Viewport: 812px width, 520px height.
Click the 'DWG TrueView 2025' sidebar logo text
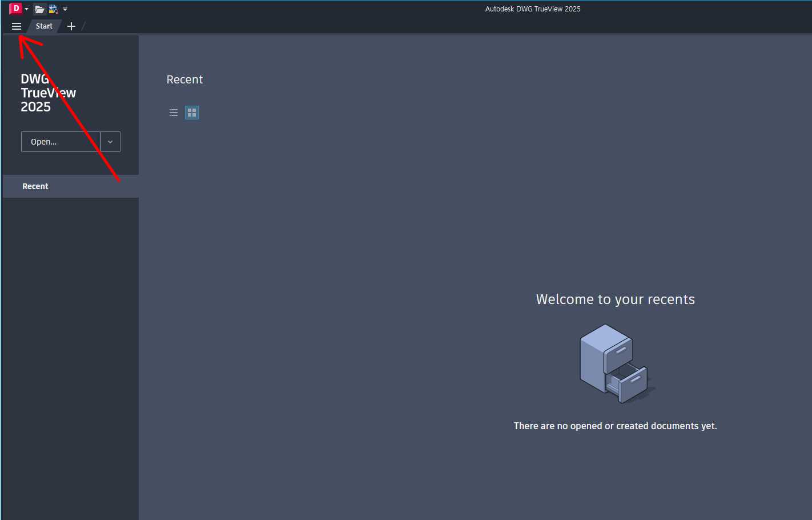(49, 93)
